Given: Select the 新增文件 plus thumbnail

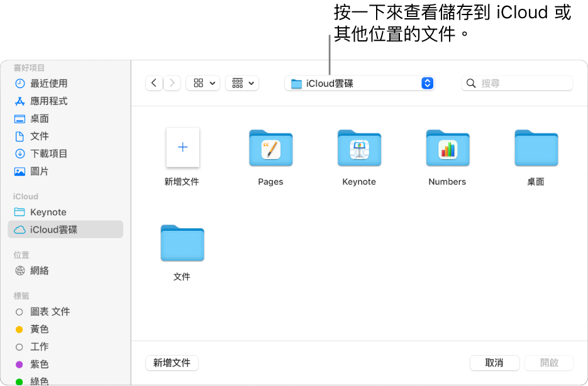Looking at the screenshot, I should (x=182, y=147).
